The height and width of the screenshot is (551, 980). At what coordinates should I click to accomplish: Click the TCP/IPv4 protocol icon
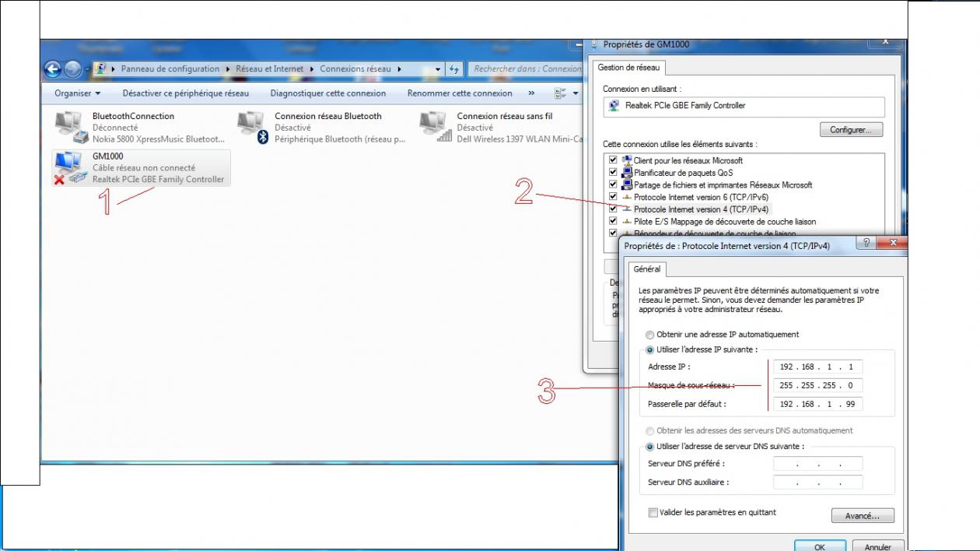(x=627, y=209)
